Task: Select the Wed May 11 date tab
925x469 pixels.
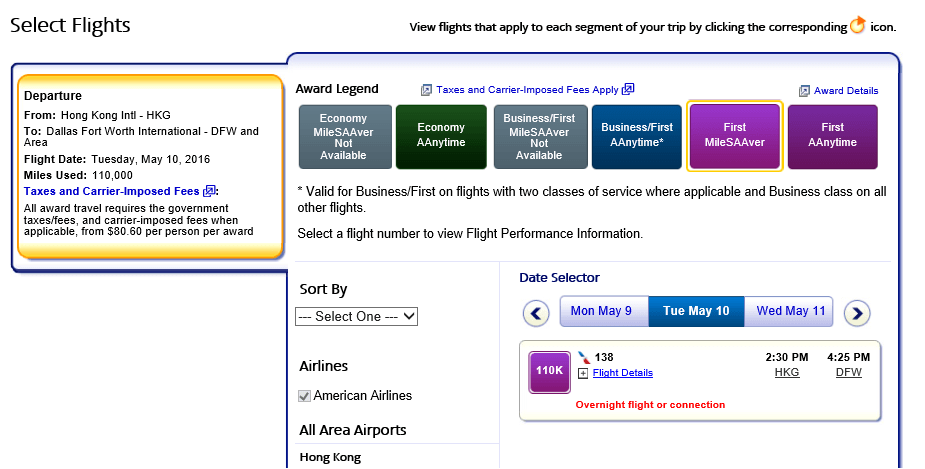Action: pos(789,311)
